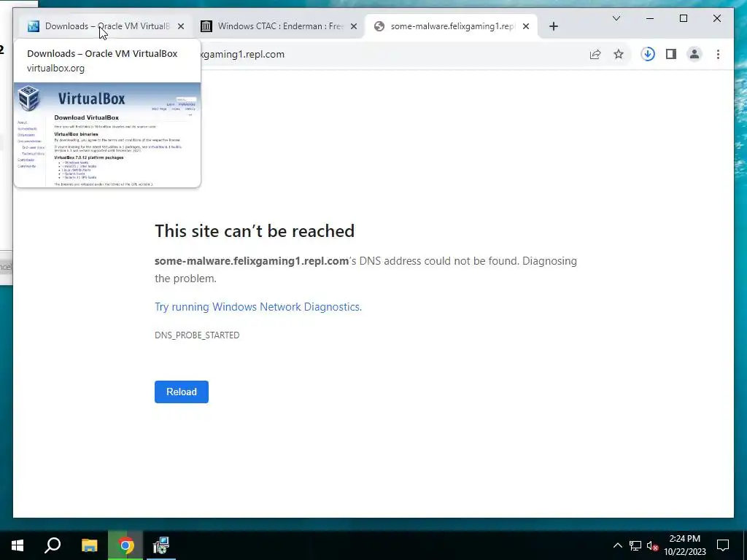747x560 pixels.
Task: Click the share this page icon
Action: point(595,54)
